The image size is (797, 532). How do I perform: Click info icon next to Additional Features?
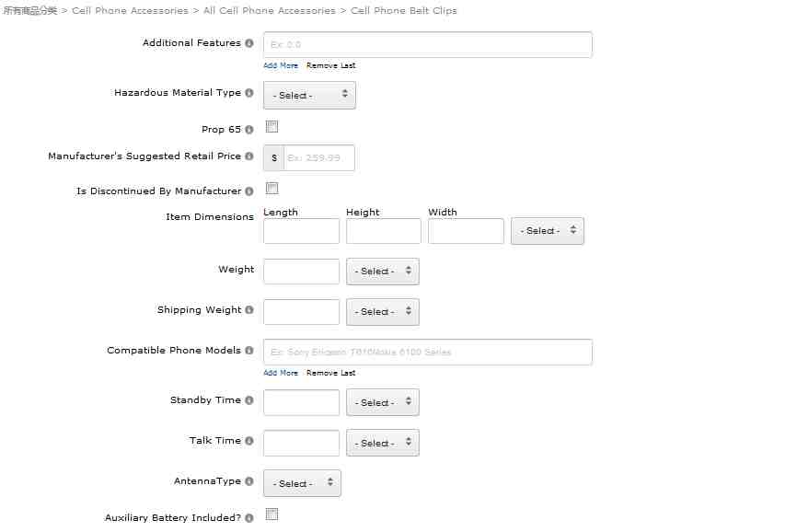point(249,43)
